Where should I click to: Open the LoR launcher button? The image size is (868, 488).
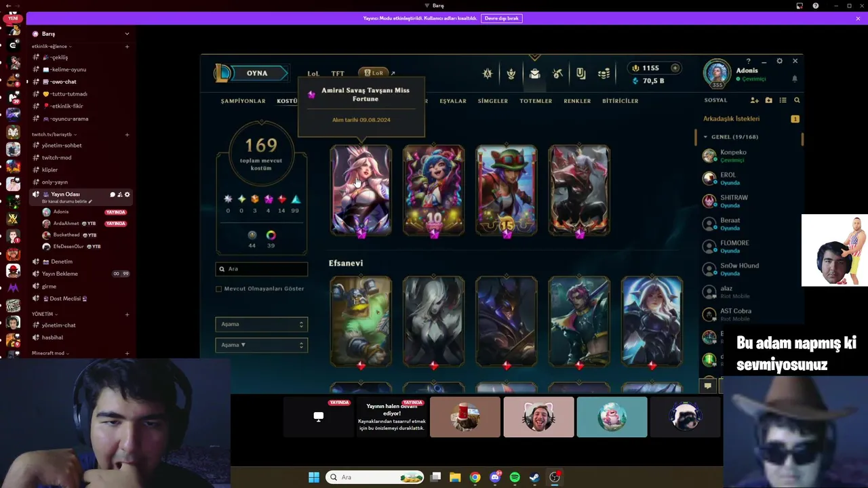pyautogui.click(x=374, y=73)
